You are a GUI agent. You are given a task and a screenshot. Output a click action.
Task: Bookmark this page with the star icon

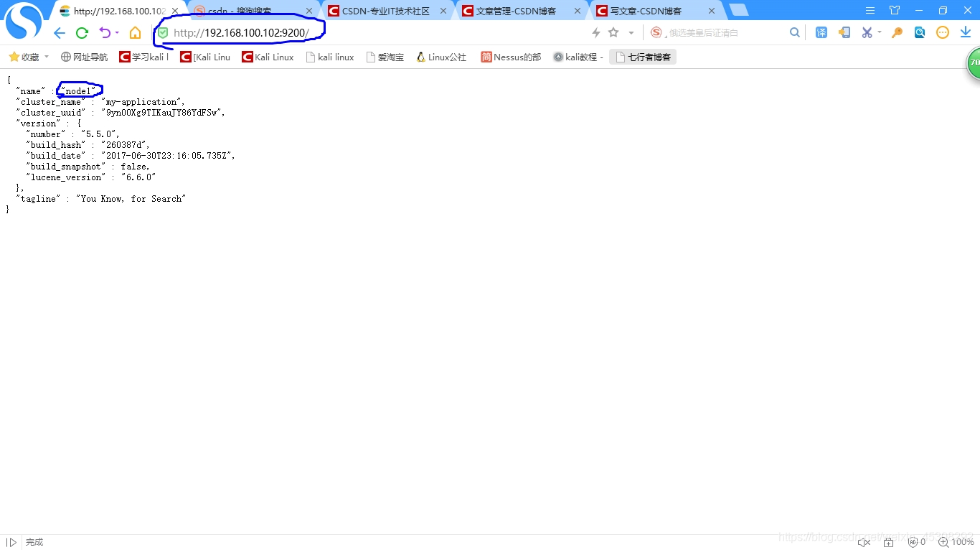point(613,32)
